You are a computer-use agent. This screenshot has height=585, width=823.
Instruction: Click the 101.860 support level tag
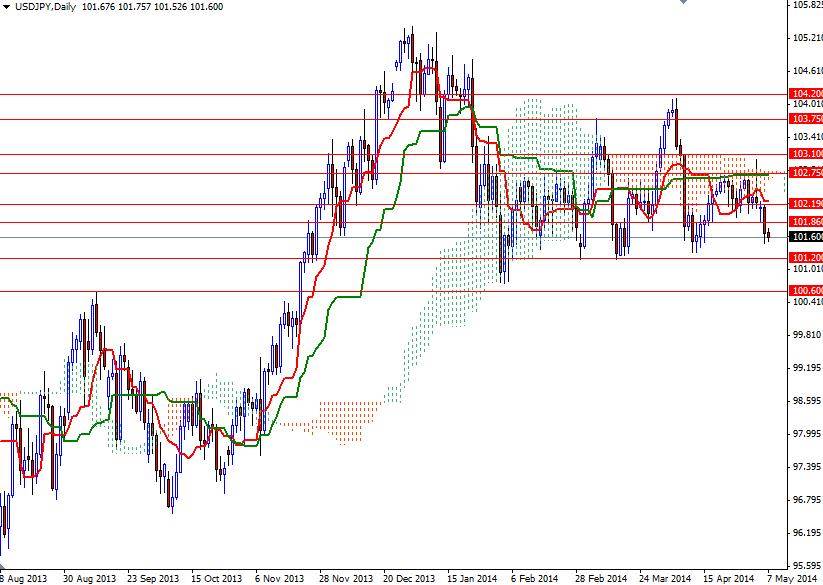pos(806,222)
